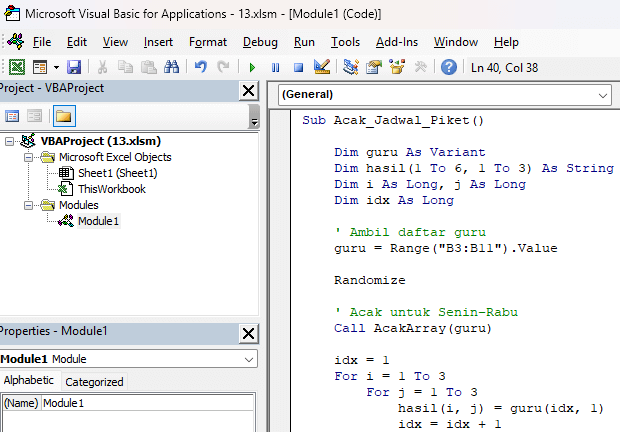Click the 'Dim idx As Long' line

coord(394,200)
